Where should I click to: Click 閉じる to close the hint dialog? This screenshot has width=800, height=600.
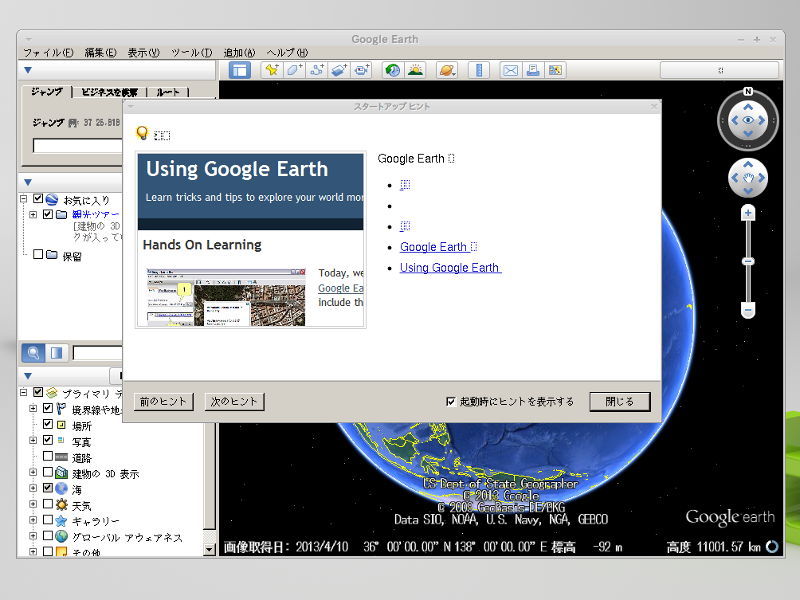point(620,402)
